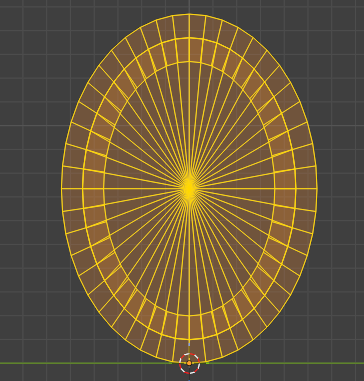The width and height of the screenshot is (364, 381).
Task: Select a middle ring face at the top
Action: pyautogui.click(x=196, y=50)
